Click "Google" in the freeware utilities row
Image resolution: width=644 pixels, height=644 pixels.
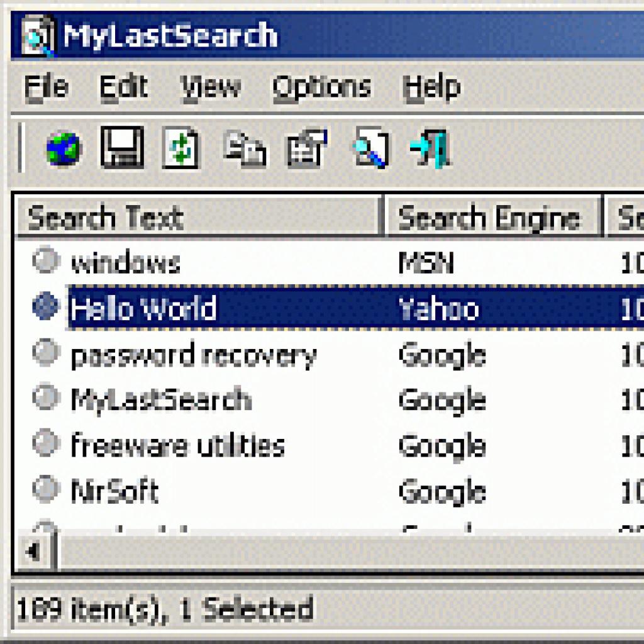pyautogui.click(x=442, y=447)
